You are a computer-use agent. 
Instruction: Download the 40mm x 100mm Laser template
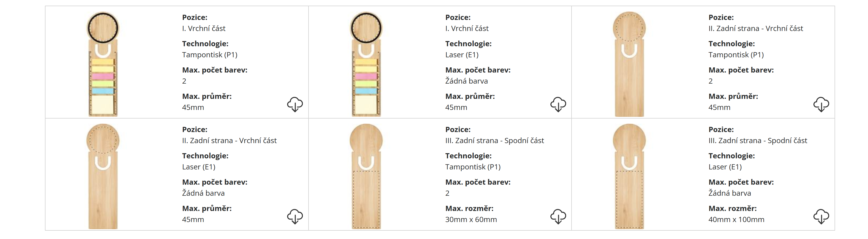(821, 216)
